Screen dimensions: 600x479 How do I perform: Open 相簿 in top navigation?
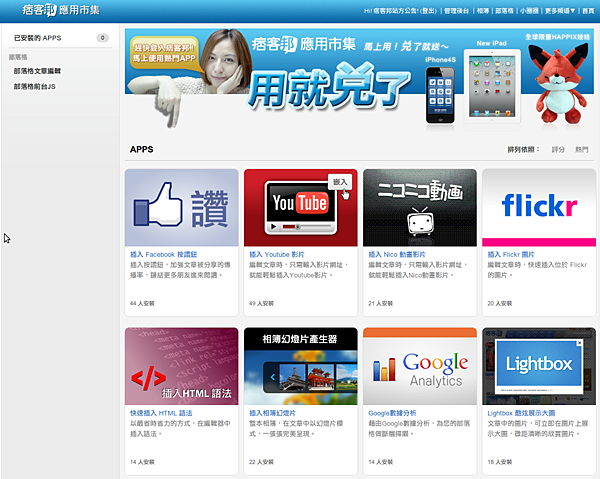(x=483, y=11)
